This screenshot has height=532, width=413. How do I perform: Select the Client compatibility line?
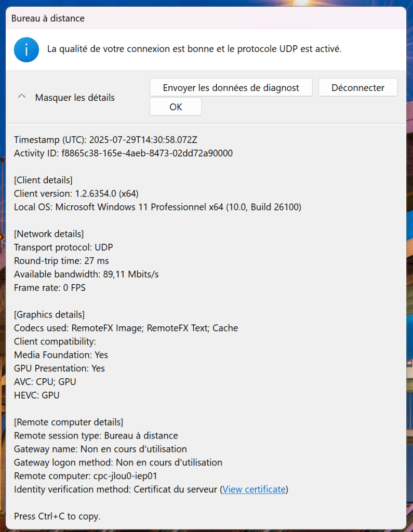point(55,342)
